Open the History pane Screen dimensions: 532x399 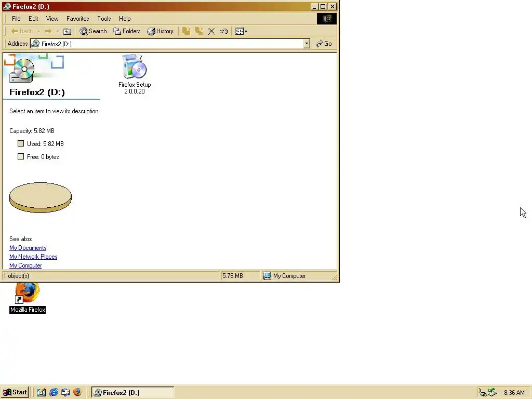(160, 31)
